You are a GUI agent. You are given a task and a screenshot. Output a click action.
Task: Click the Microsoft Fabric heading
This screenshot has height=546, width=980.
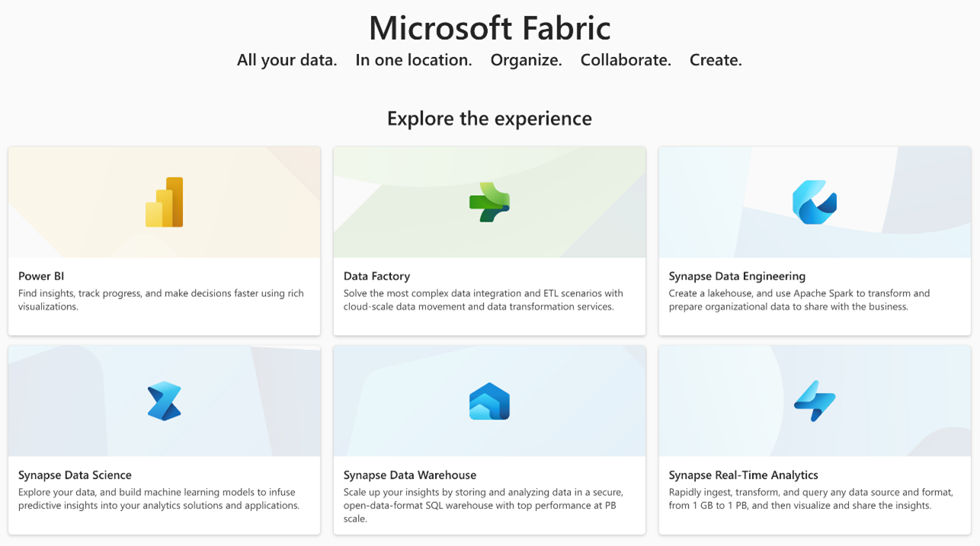click(x=490, y=28)
